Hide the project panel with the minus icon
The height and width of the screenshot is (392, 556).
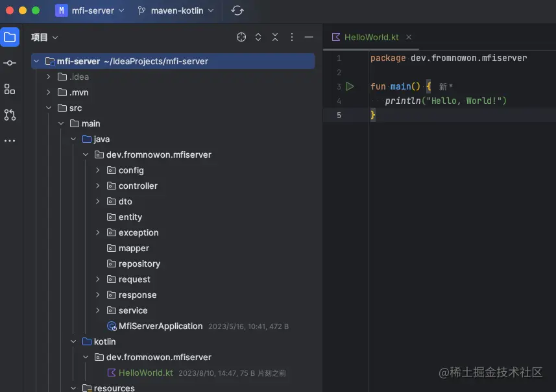[309, 37]
